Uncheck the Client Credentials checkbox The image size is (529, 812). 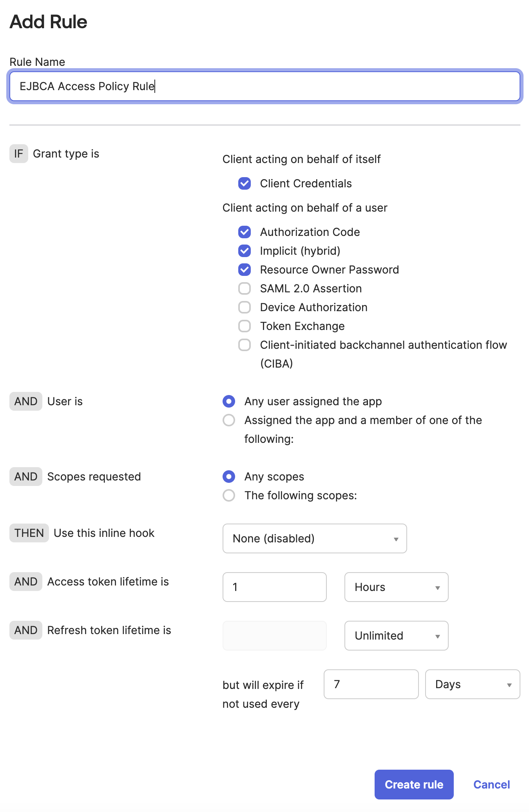point(245,183)
